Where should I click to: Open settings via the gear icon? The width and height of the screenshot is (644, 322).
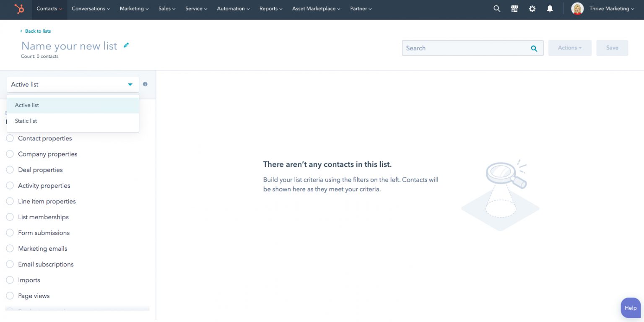(532, 8)
